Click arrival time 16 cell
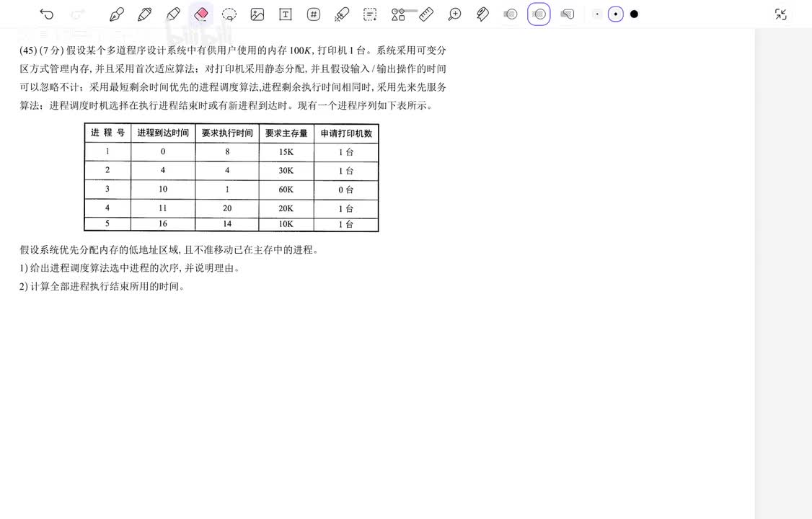This screenshot has height=519, width=812. (x=163, y=223)
